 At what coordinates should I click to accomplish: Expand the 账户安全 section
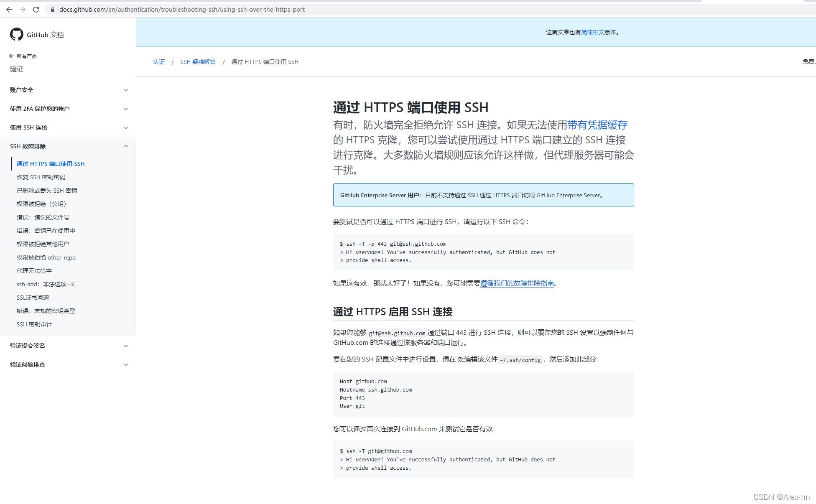tap(125, 90)
